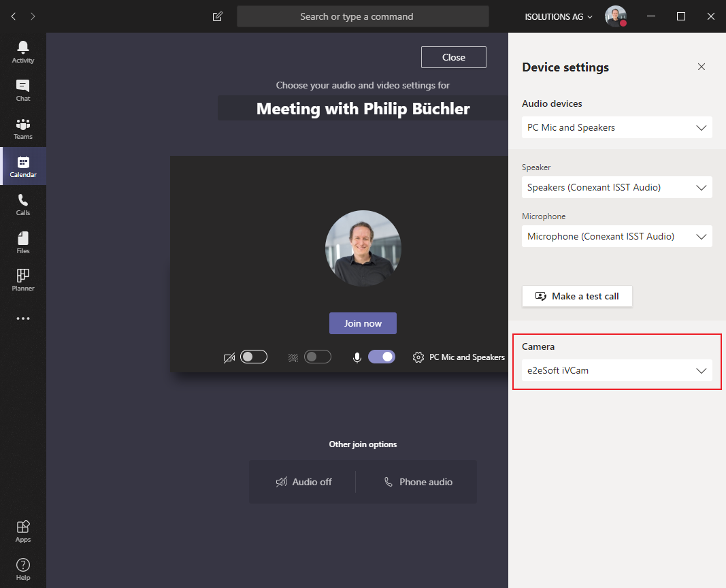This screenshot has width=726, height=588.
Task: Select the Audio off join option
Action: click(x=303, y=482)
